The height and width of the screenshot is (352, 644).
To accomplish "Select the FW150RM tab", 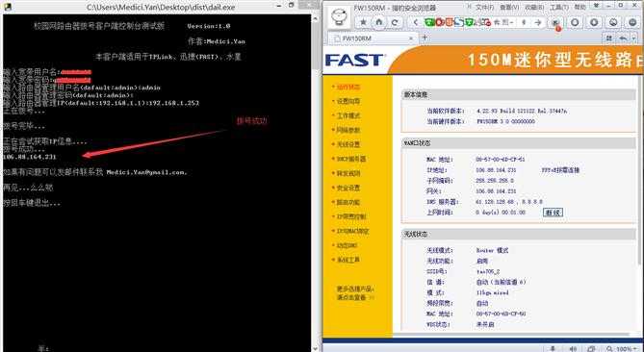I will click(x=372, y=38).
